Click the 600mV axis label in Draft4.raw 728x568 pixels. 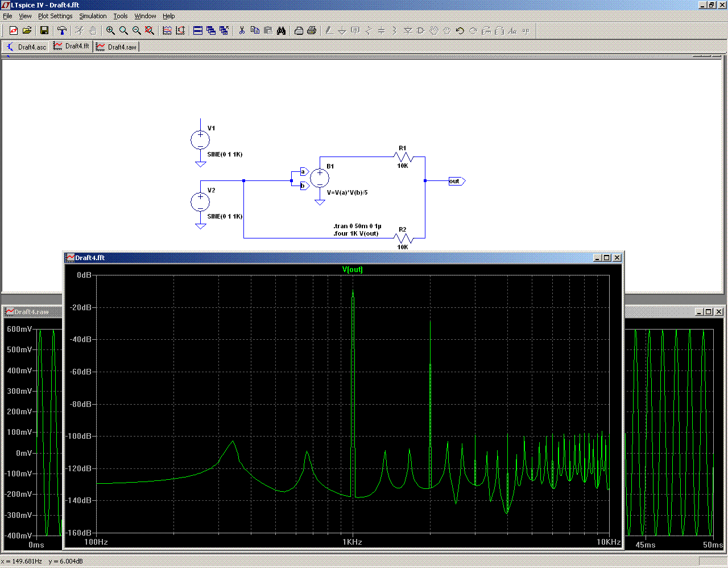click(20, 329)
